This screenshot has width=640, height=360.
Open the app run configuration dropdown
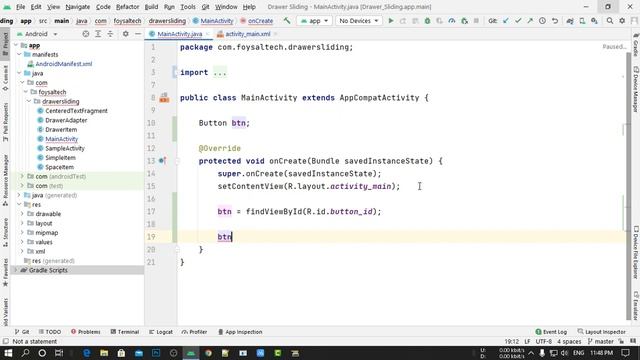314,20
